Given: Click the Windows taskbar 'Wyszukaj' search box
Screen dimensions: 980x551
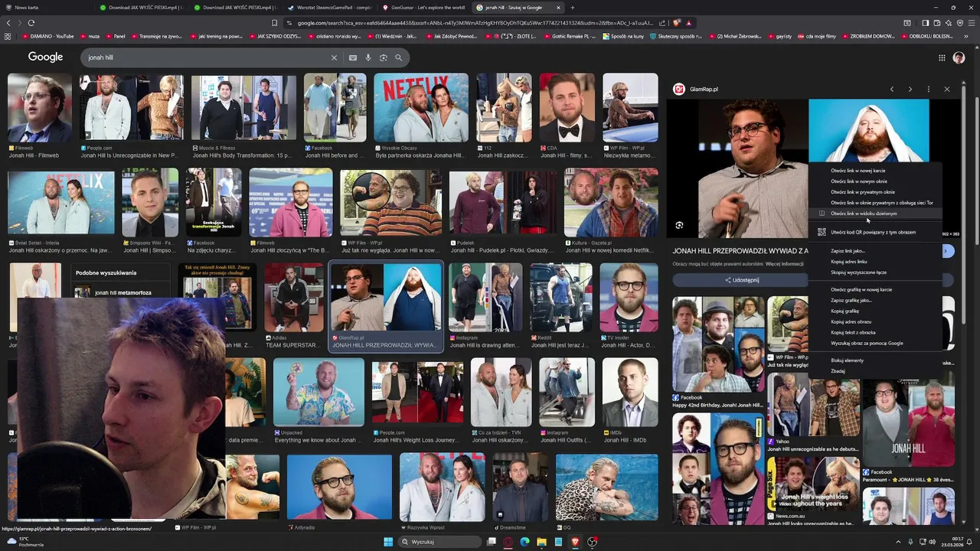Looking at the screenshot, I should click(440, 542).
